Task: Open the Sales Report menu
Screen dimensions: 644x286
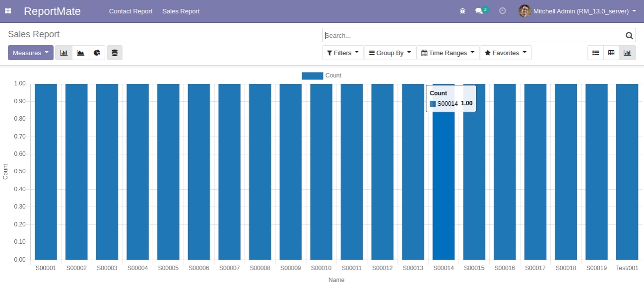Action: coord(181,11)
